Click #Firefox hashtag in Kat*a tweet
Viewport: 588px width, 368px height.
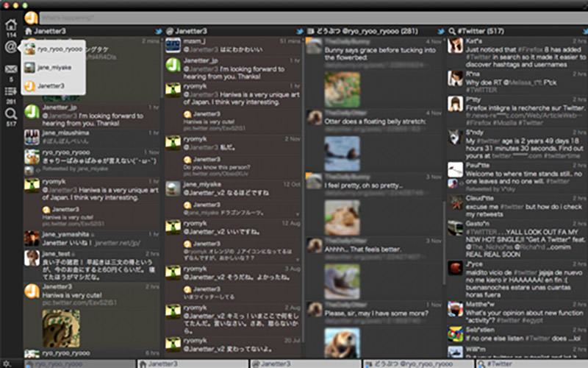[x=530, y=49]
